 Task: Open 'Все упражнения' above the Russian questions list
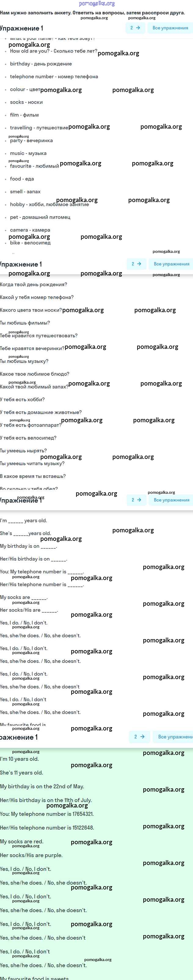coord(172,264)
